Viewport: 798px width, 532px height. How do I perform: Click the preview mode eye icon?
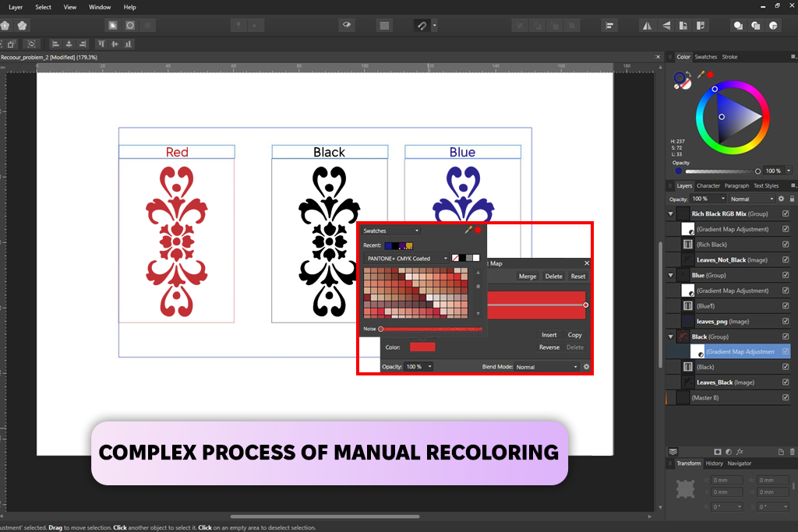coord(347,25)
